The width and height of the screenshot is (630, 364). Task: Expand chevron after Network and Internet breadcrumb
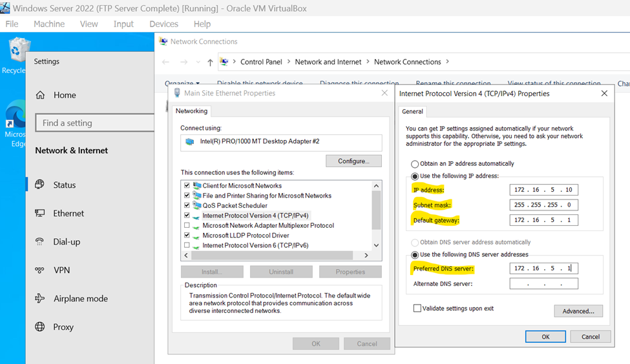(368, 62)
